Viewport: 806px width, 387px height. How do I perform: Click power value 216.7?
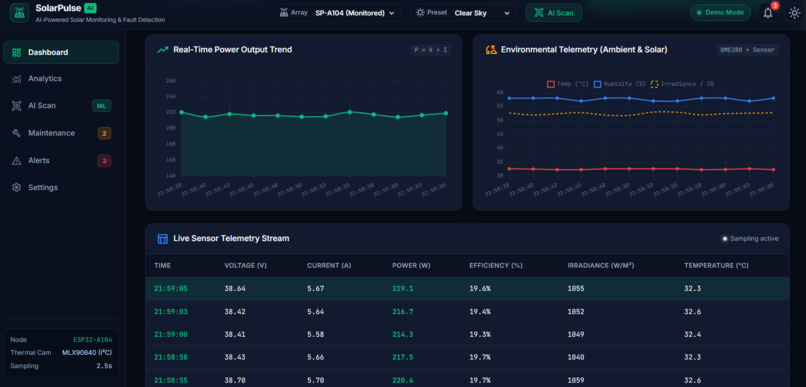click(x=402, y=311)
